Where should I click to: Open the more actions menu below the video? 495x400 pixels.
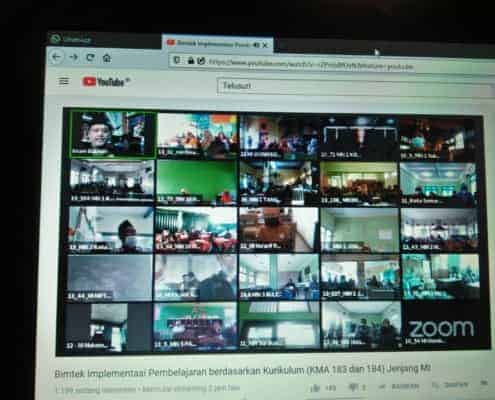click(485, 383)
